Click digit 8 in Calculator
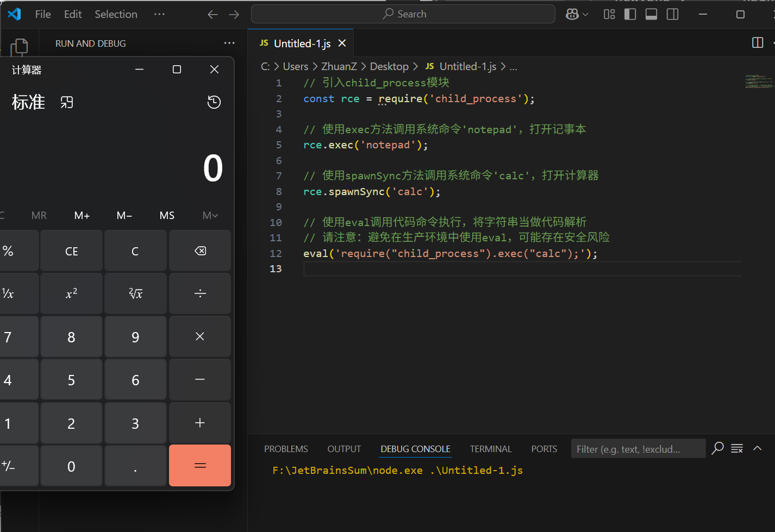Image resolution: width=775 pixels, height=532 pixels. (72, 337)
